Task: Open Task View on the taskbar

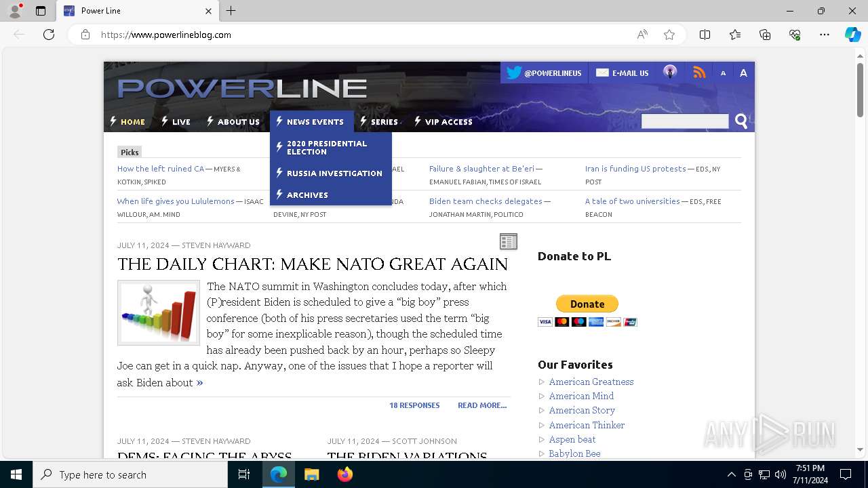Action: tap(244, 474)
